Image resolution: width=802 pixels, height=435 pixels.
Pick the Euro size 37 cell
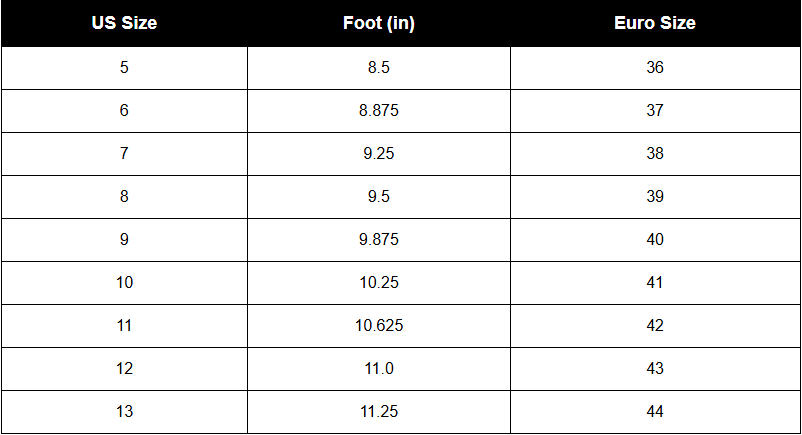[655, 111]
